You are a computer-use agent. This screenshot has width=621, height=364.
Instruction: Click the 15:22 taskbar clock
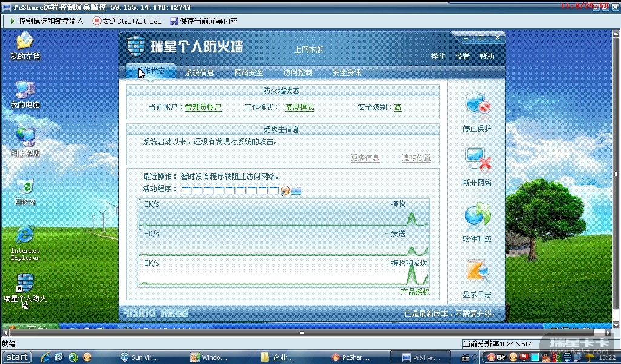point(607,357)
